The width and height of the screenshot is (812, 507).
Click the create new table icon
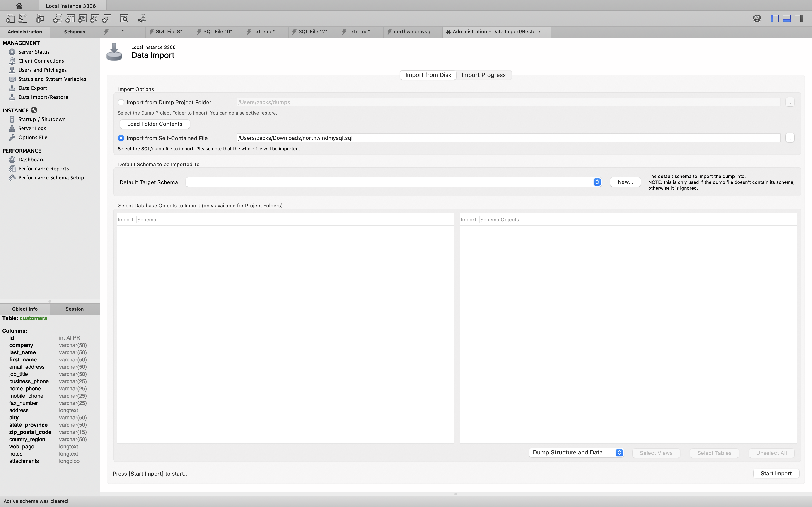pyautogui.click(x=70, y=18)
